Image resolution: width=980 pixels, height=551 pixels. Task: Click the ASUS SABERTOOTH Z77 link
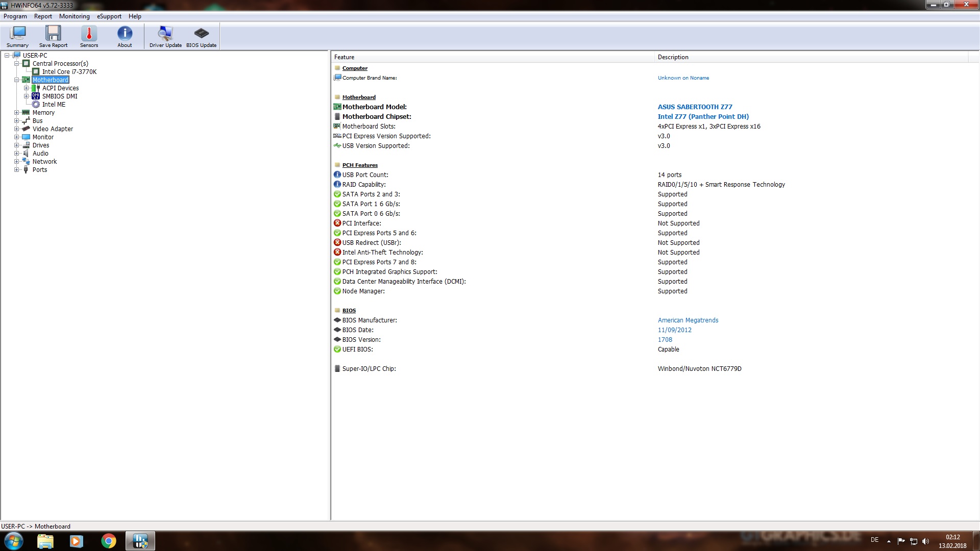click(x=695, y=107)
